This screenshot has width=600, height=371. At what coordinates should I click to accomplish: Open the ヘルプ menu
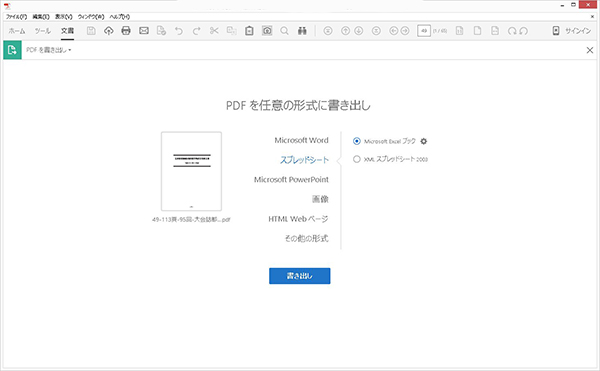120,17
